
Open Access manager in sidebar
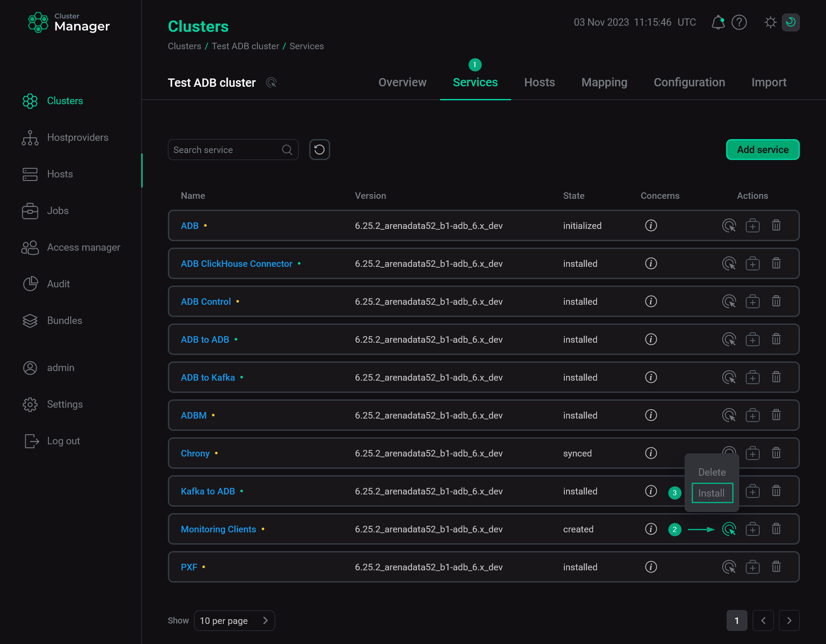click(x=71, y=247)
